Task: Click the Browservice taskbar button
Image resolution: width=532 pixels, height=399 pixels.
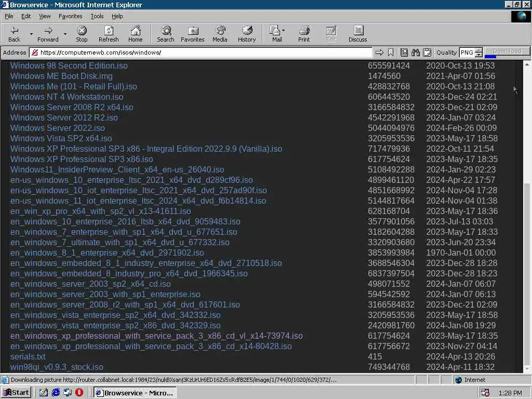Action: 135,393
